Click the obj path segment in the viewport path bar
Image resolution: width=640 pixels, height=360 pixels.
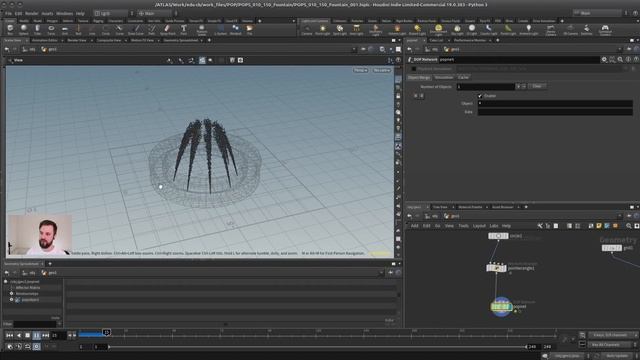click(x=28, y=49)
